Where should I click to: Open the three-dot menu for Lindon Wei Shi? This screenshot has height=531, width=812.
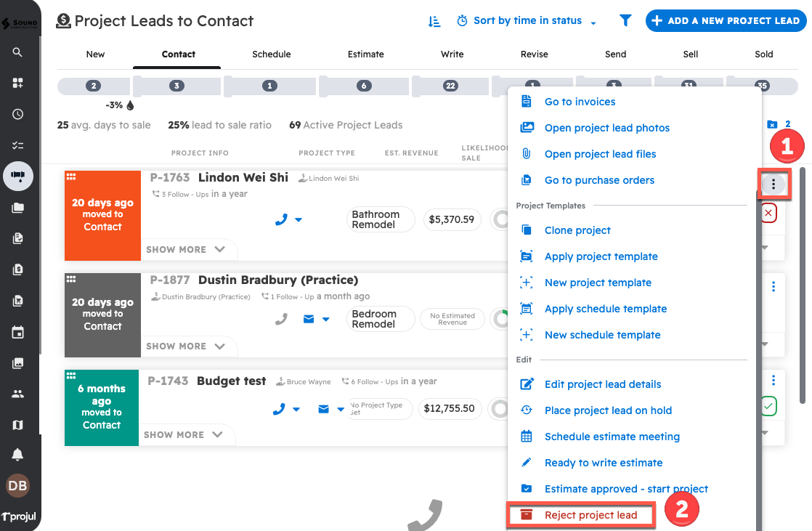[774, 185]
